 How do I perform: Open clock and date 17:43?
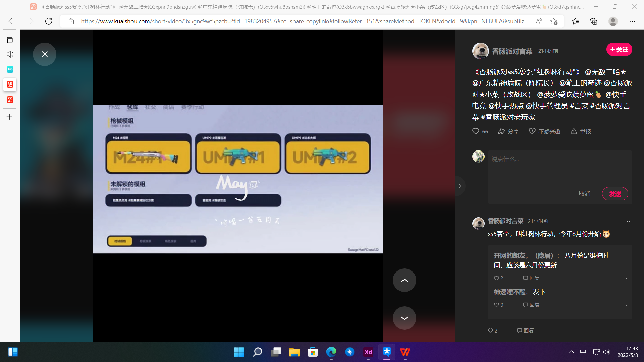coord(628,352)
